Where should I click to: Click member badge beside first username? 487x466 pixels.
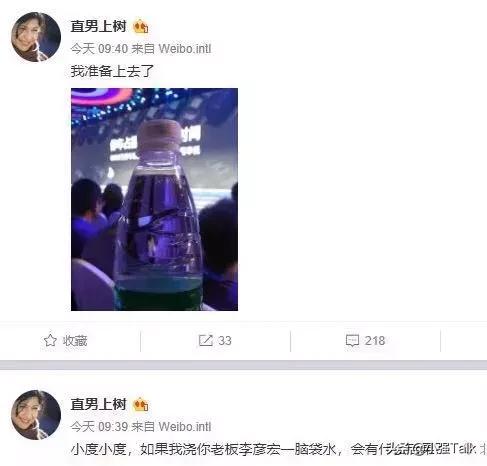tap(141, 27)
